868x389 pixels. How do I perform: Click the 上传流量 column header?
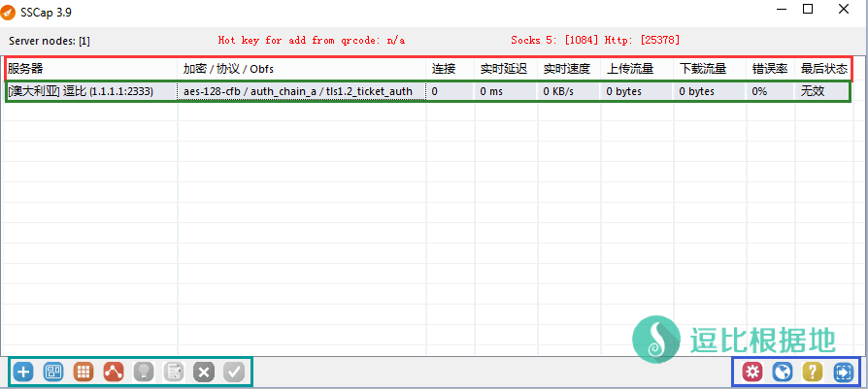(630, 69)
